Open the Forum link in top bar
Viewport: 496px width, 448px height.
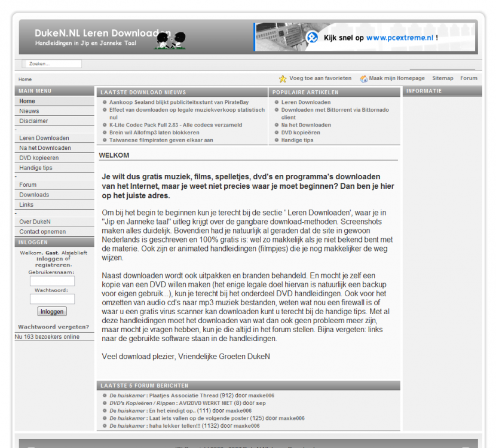[469, 78]
